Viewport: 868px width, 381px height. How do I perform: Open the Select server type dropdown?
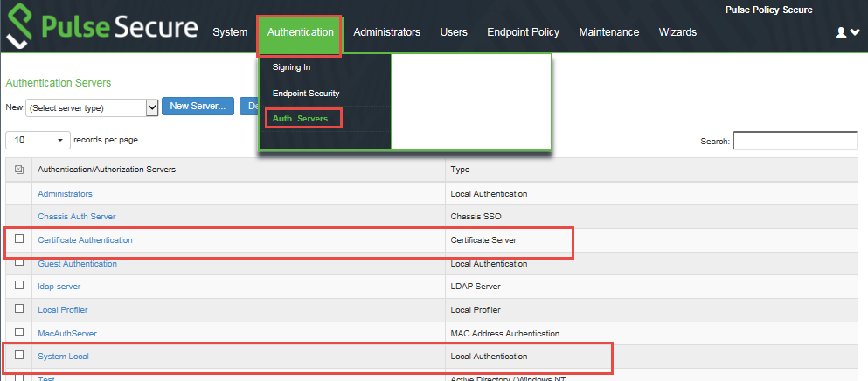93,108
